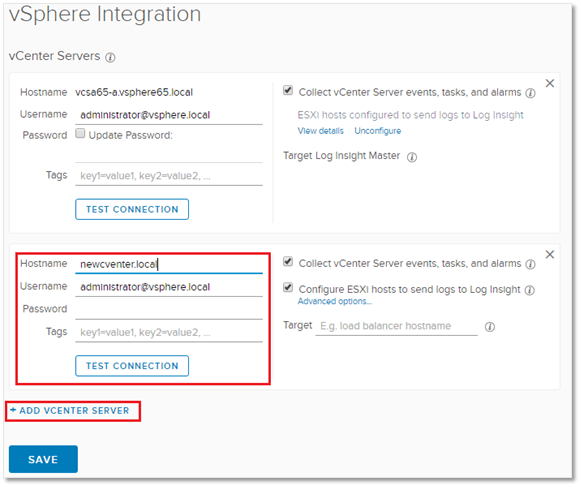Show info for Configure ESXi hosts option
This screenshot has height=487, width=581.
tap(530, 290)
